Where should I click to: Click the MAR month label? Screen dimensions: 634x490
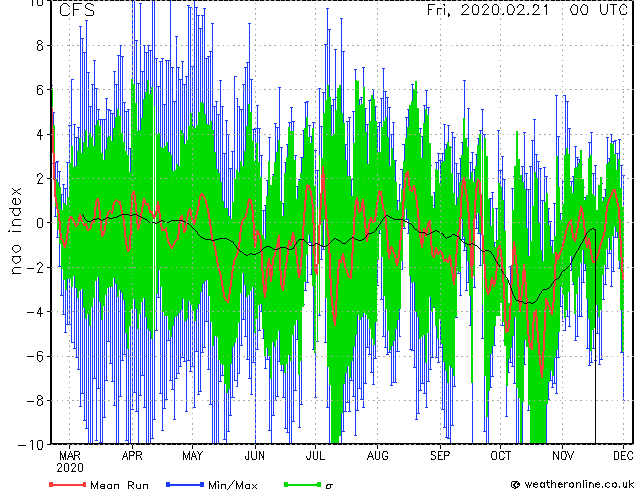70,456
